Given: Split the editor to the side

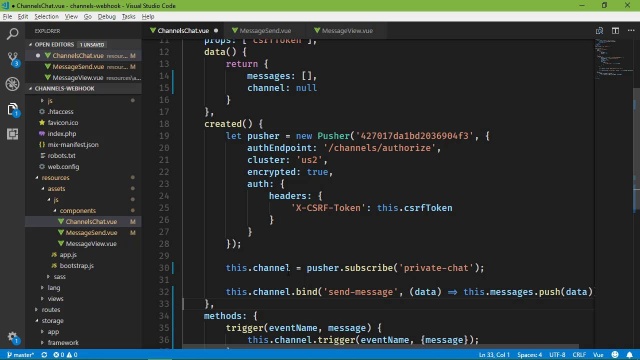Looking at the screenshot, I should point(615,31).
